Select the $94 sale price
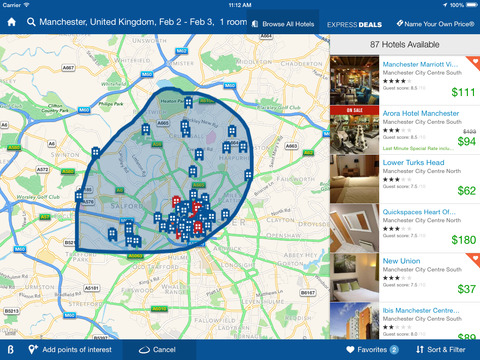This screenshot has height=360, width=480. [x=466, y=142]
